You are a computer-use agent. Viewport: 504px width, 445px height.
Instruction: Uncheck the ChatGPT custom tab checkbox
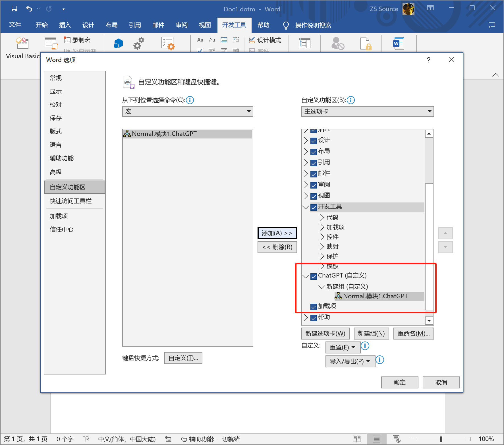[314, 276]
